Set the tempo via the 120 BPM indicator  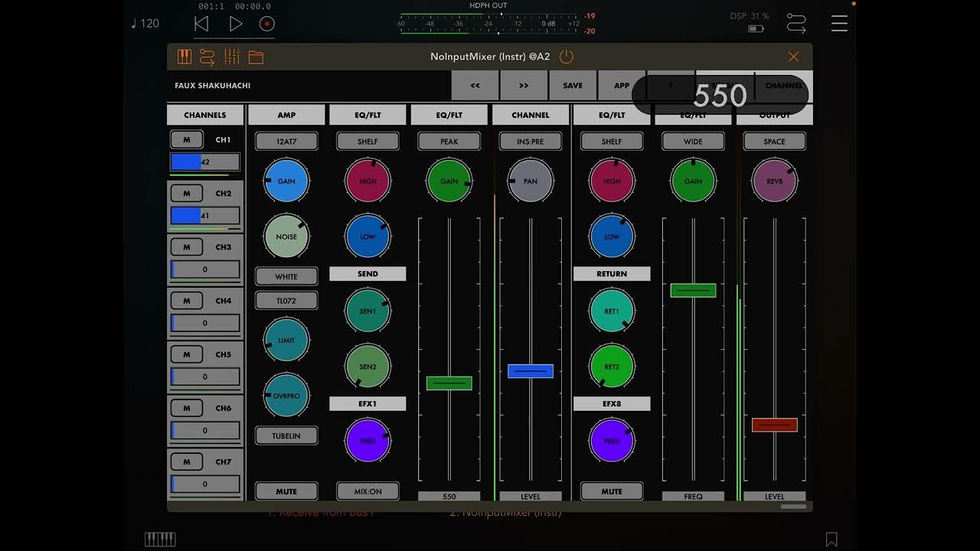[x=145, y=24]
